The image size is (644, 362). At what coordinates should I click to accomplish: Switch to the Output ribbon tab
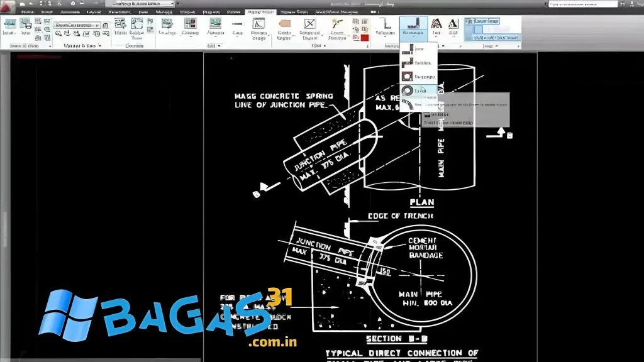[x=187, y=12]
